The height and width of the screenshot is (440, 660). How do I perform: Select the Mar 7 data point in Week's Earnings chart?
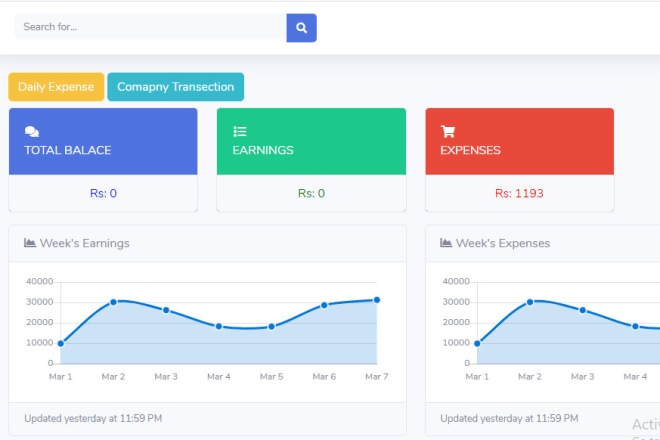377,300
